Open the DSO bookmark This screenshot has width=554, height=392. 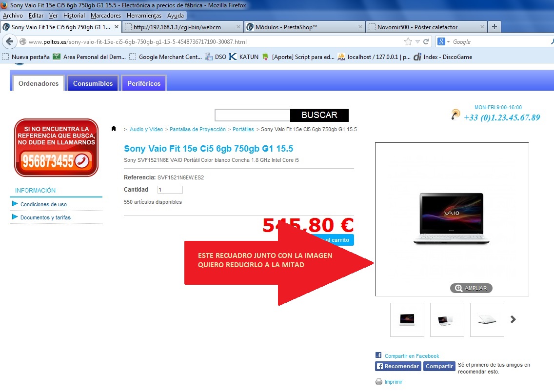[x=216, y=57]
